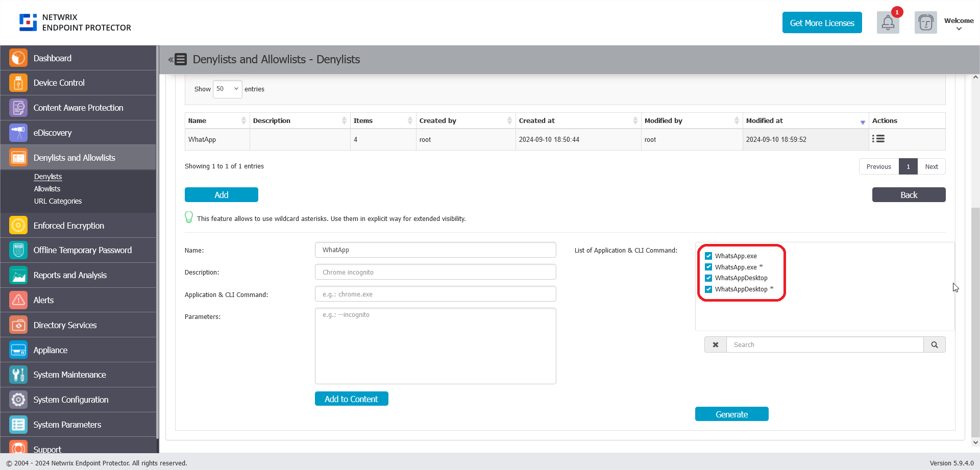Click the eDiscovery magnifier icon
The width and height of the screenshot is (980, 470).
pyautogui.click(x=18, y=132)
